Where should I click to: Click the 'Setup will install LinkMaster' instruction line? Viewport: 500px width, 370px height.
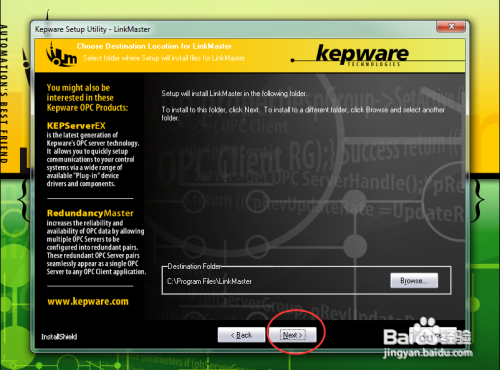click(234, 93)
